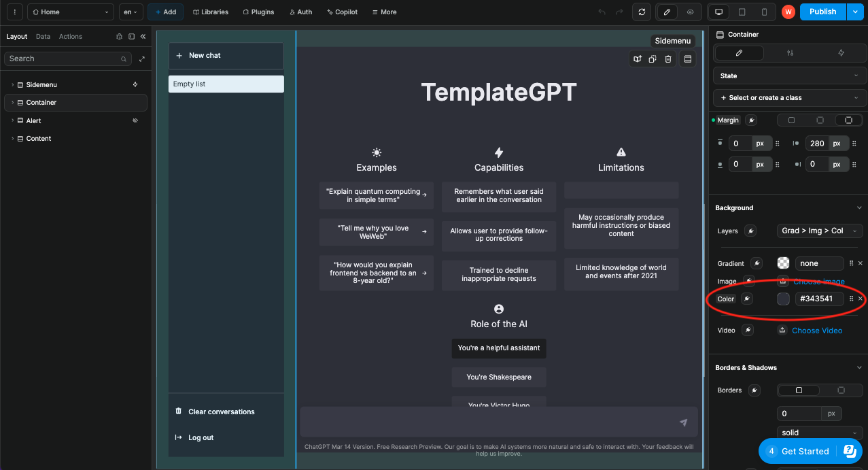Open the More menu
This screenshot has height=470, width=868.
click(x=384, y=12)
